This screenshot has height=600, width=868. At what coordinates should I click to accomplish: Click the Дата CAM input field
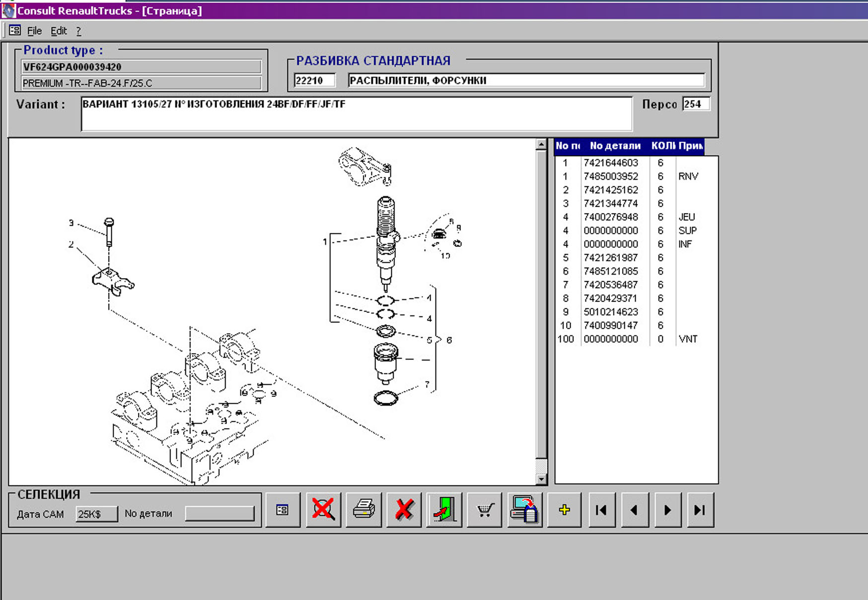pyautogui.click(x=96, y=514)
